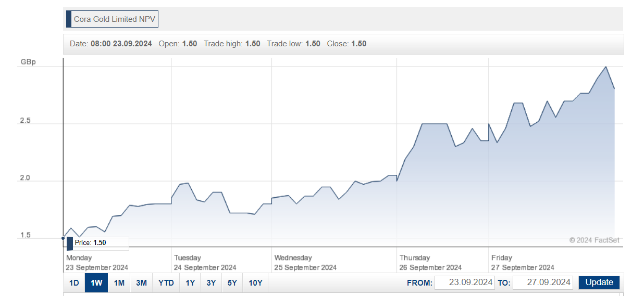Viewport: 644px width, 296px height.
Task: View the 5Y price history
Action: [x=232, y=282]
